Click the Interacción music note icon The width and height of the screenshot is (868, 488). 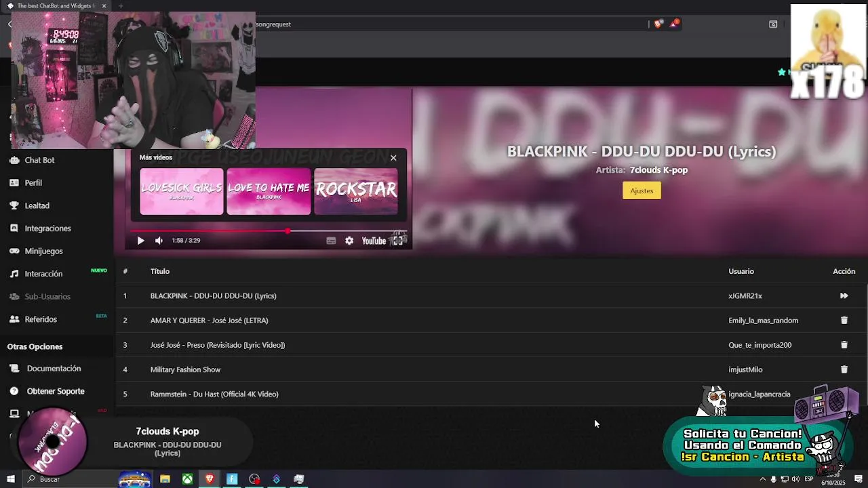(14, 274)
